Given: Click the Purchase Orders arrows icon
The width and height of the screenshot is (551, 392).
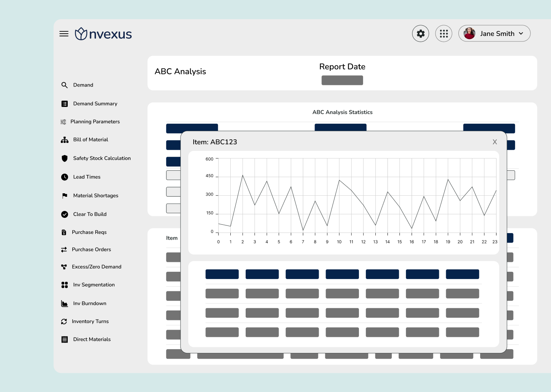Looking at the screenshot, I should click(x=64, y=250).
